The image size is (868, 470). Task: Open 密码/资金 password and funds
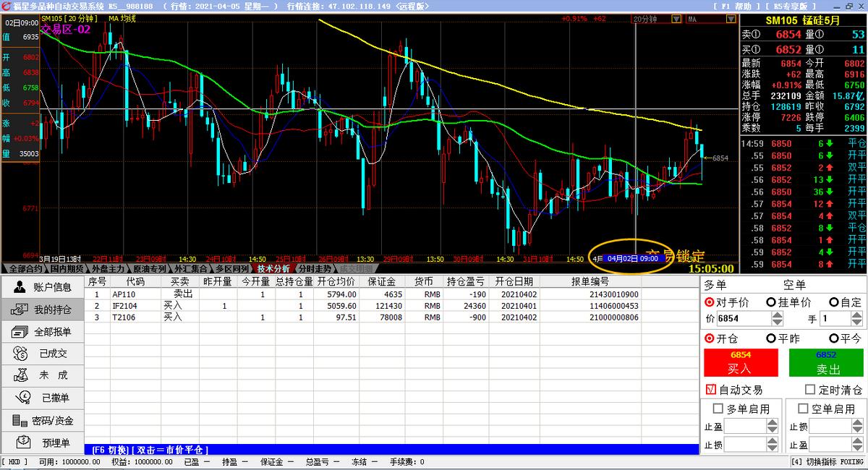[x=42, y=420]
